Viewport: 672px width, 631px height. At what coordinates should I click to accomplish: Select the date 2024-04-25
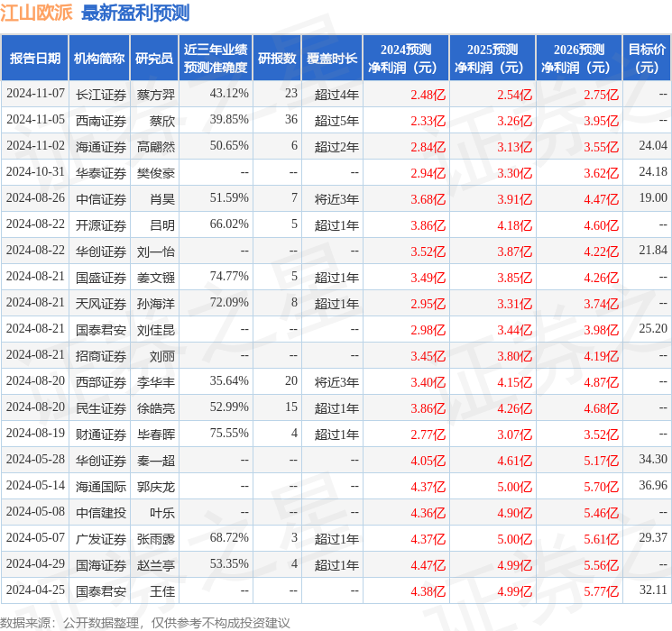[35, 590]
